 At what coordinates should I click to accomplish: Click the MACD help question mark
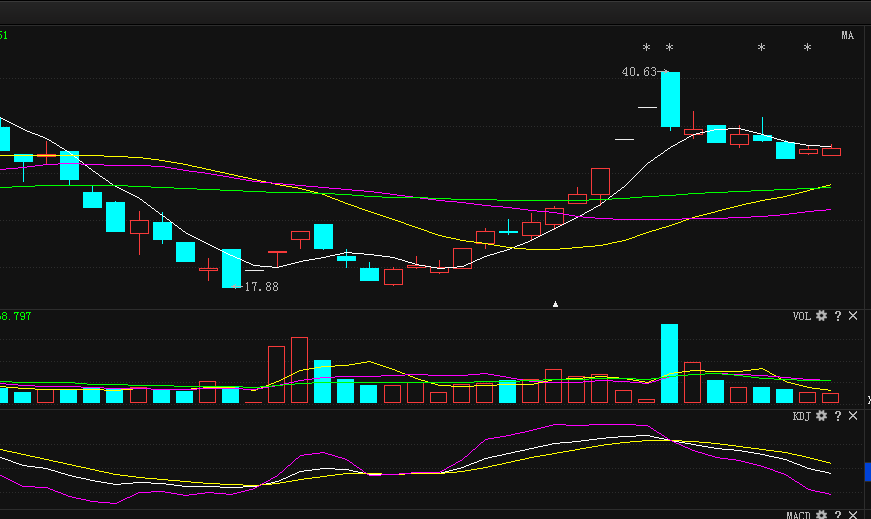pos(837,514)
